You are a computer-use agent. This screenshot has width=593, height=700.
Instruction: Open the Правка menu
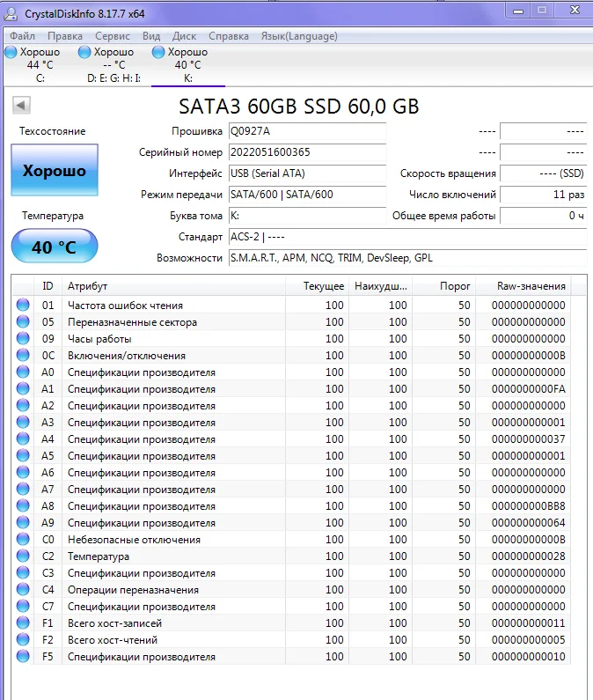[x=65, y=36]
